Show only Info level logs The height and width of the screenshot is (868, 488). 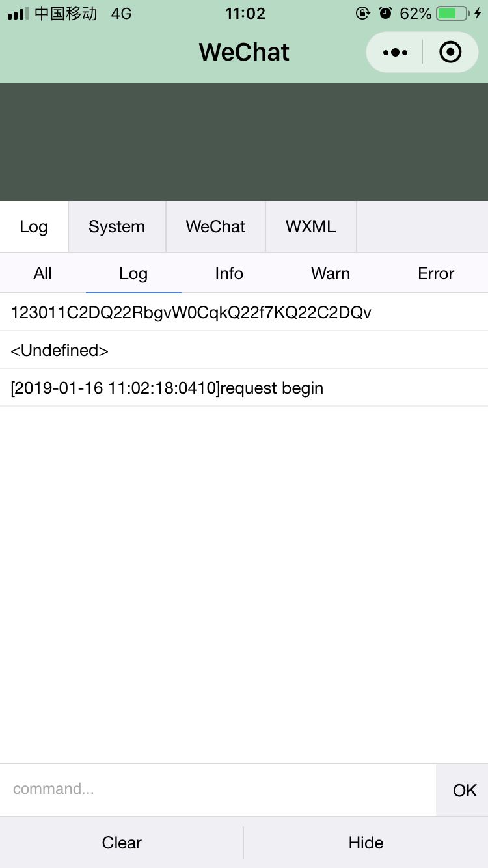click(229, 273)
